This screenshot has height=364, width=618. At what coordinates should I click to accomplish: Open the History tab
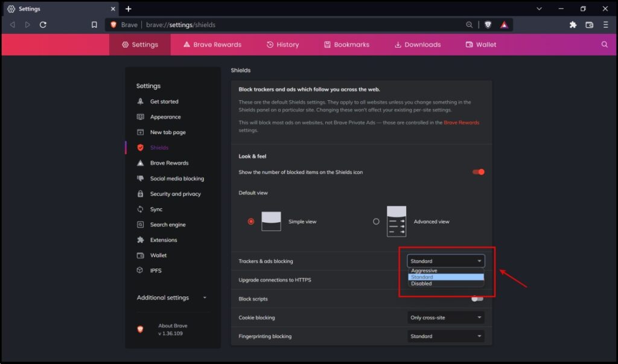pyautogui.click(x=282, y=45)
